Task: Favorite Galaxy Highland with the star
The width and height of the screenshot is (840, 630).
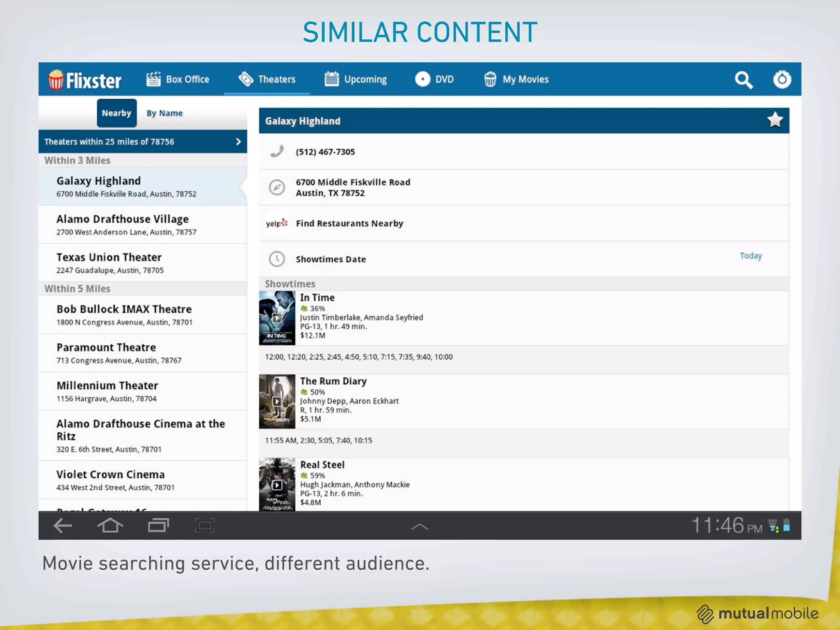Action: point(775,120)
